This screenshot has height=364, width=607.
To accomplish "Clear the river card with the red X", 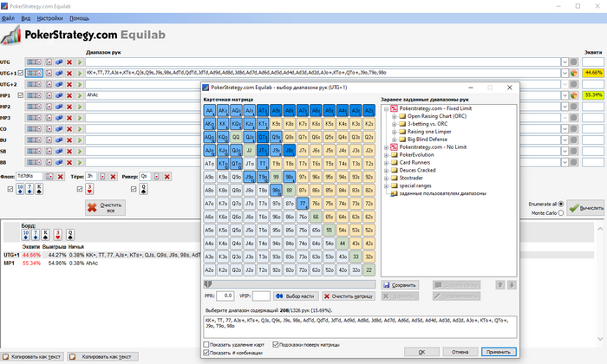I will (166, 177).
